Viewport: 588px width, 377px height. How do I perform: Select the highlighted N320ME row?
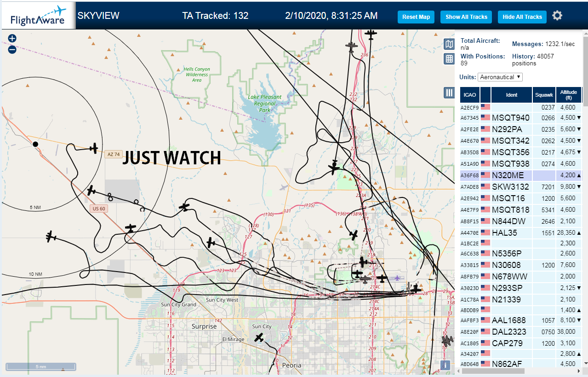pyautogui.click(x=521, y=175)
